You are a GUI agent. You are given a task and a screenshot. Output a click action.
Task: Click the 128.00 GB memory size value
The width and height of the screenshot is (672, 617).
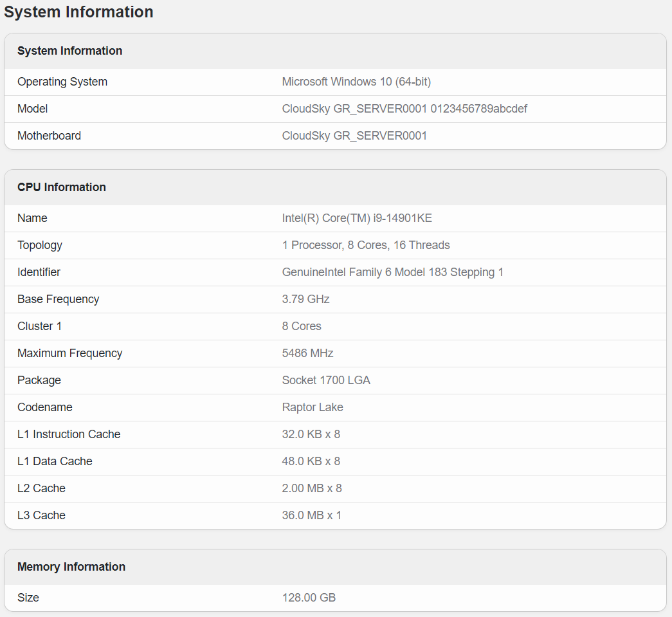[x=309, y=598]
